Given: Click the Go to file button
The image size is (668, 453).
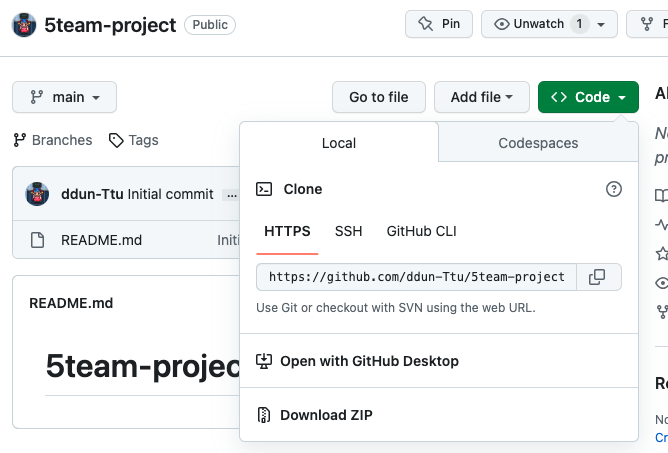Looking at the screenshot, I should (x=379, y=97).
